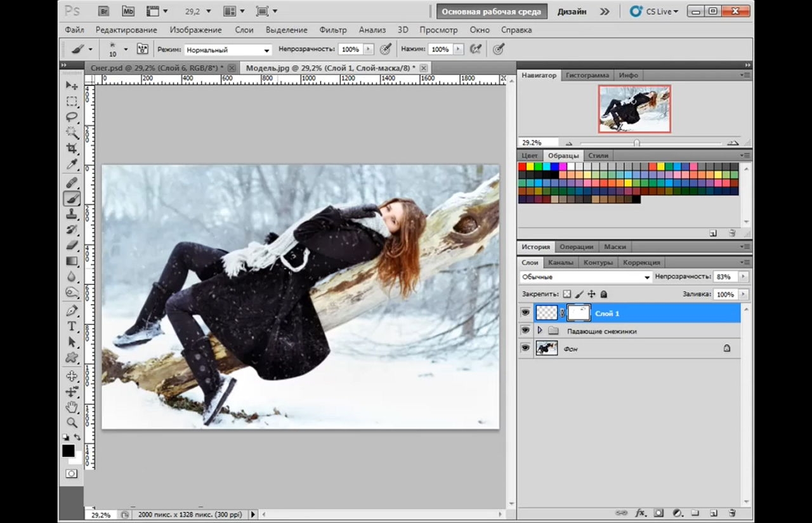Viewport: 812px width, 523px height.
Task: Launch Adobe Bridge from top bar
Action: [x=104, y=11]
